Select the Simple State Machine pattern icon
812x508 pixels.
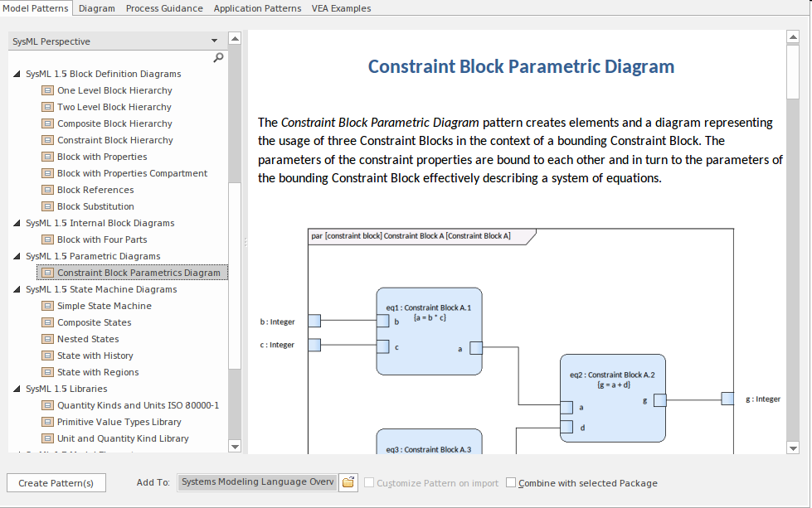point(46,306)
